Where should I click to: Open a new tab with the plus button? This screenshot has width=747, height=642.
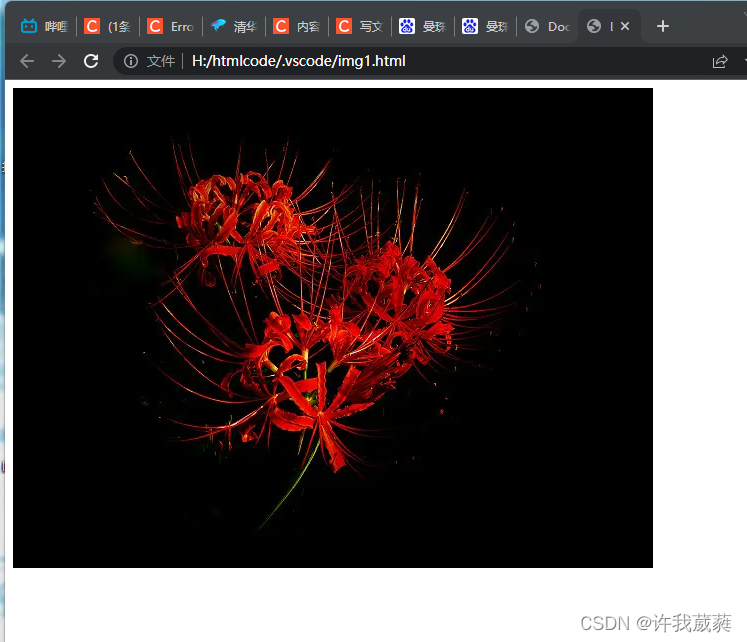(x=663, y=26)
